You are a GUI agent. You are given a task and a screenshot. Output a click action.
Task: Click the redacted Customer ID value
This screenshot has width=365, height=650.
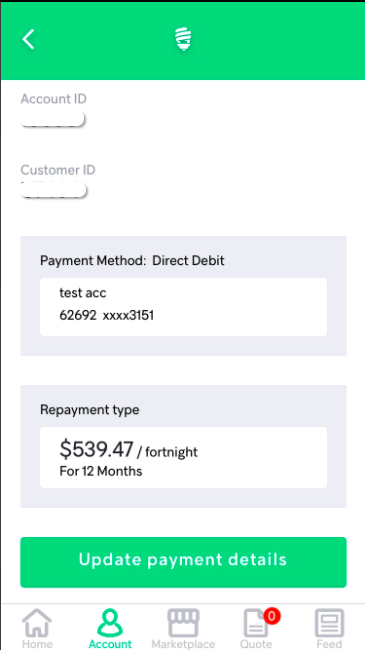(x=54, y=190)
